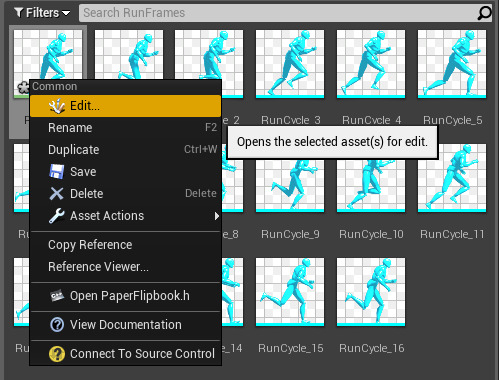Click View Documentation menu entry
Screen dimensions: 499x380
click(125, 325)
